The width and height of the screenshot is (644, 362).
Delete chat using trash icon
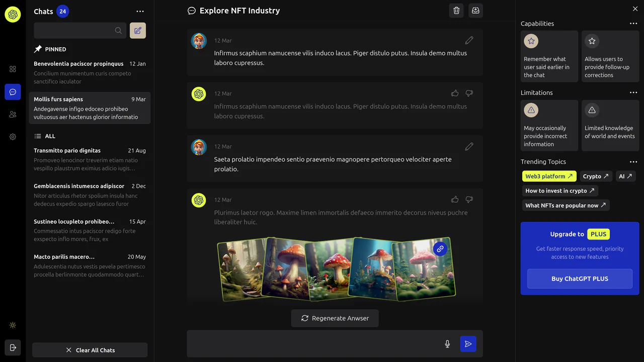click(456, 11)
